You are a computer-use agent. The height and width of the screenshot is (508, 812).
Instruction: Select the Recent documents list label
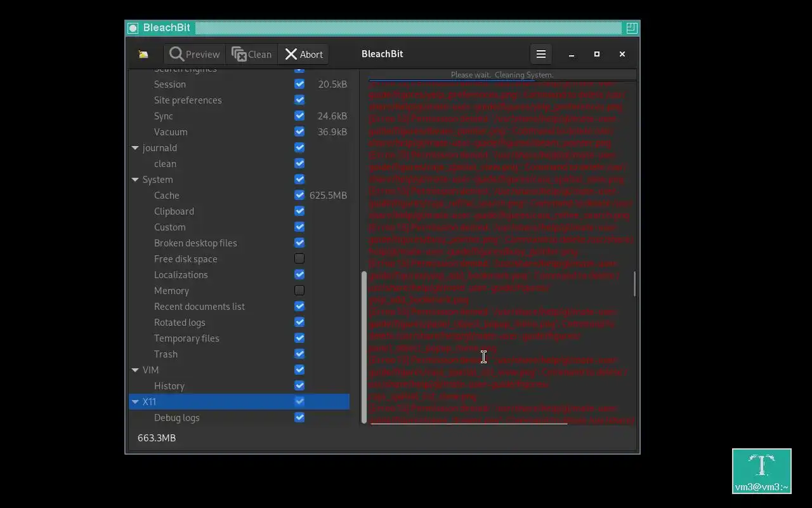click(x=199, y=307)
